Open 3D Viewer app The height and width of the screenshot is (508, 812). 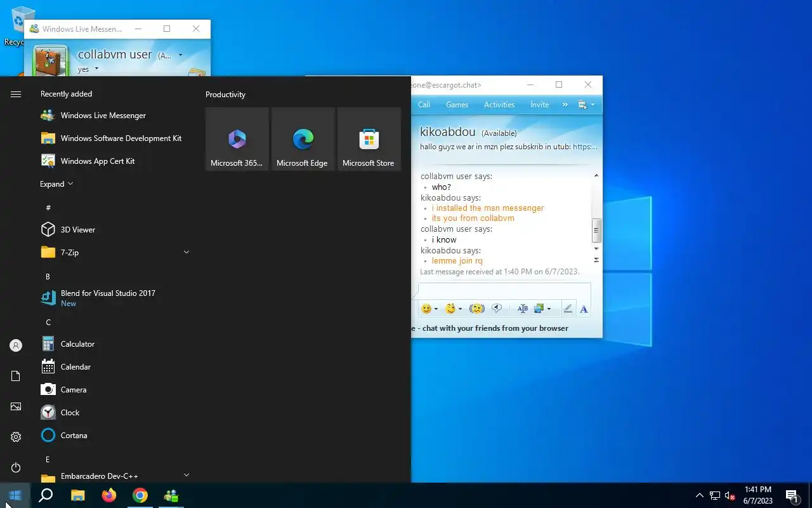pyautogui.click(x=114, y=230)
